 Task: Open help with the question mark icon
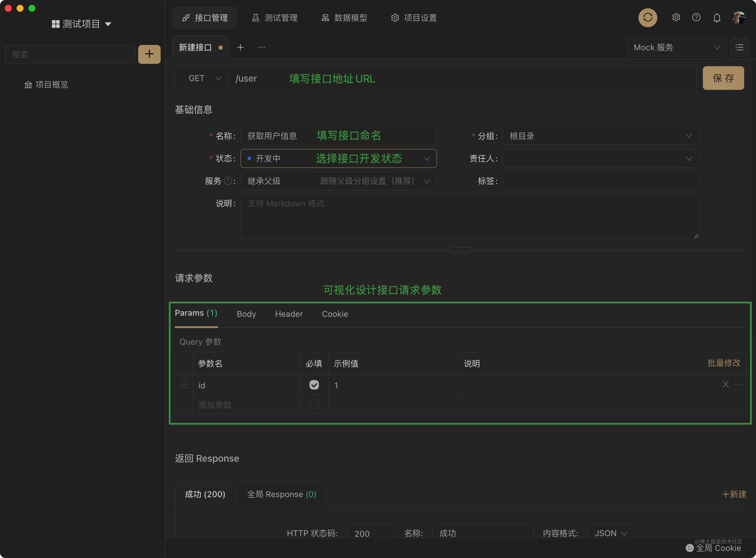click(696, 17)
